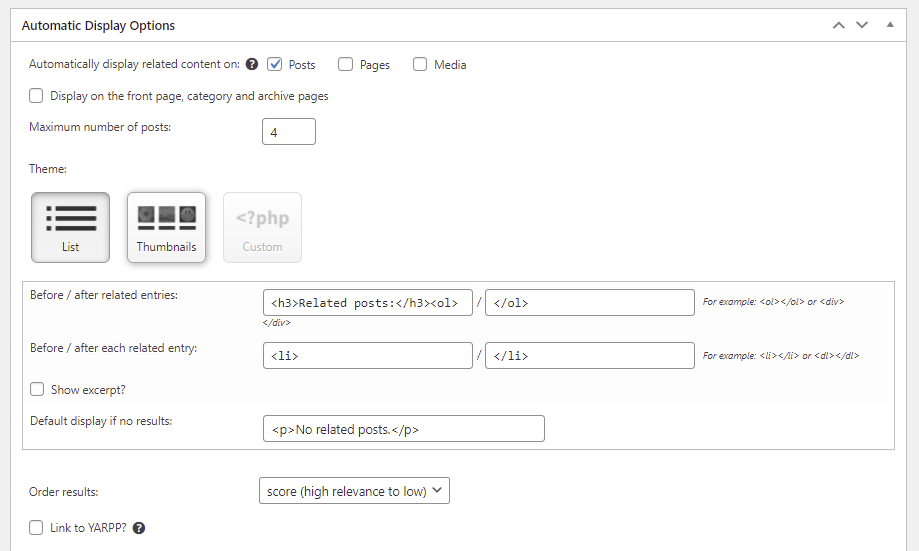Image resolution: width=919 pixels, height=551 pixels.
Task: Select the List theme icon
Action: (x=70, y=227)
